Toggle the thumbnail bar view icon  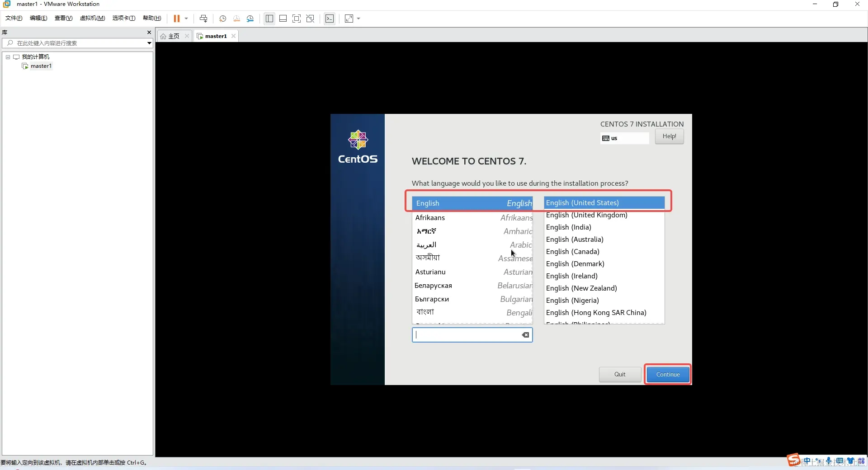coord(283,19)
